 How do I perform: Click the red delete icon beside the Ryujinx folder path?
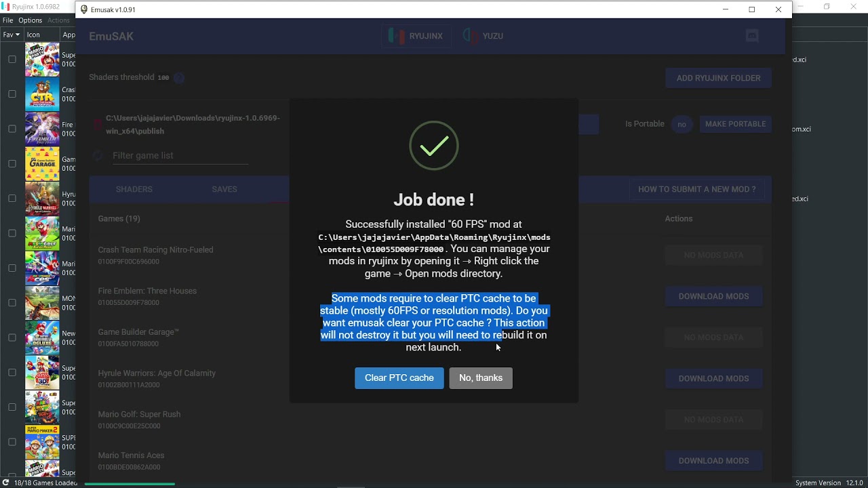click(97, 125)
